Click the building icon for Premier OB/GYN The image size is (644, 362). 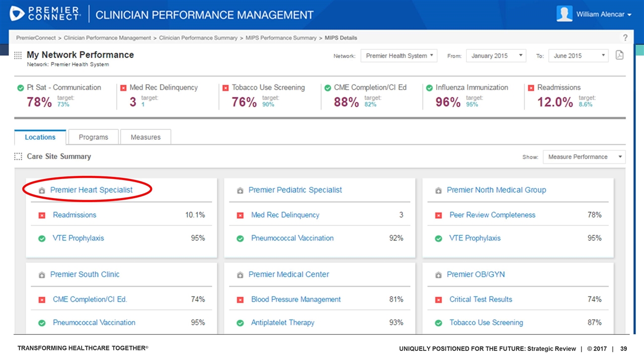[x=438, y=275]
